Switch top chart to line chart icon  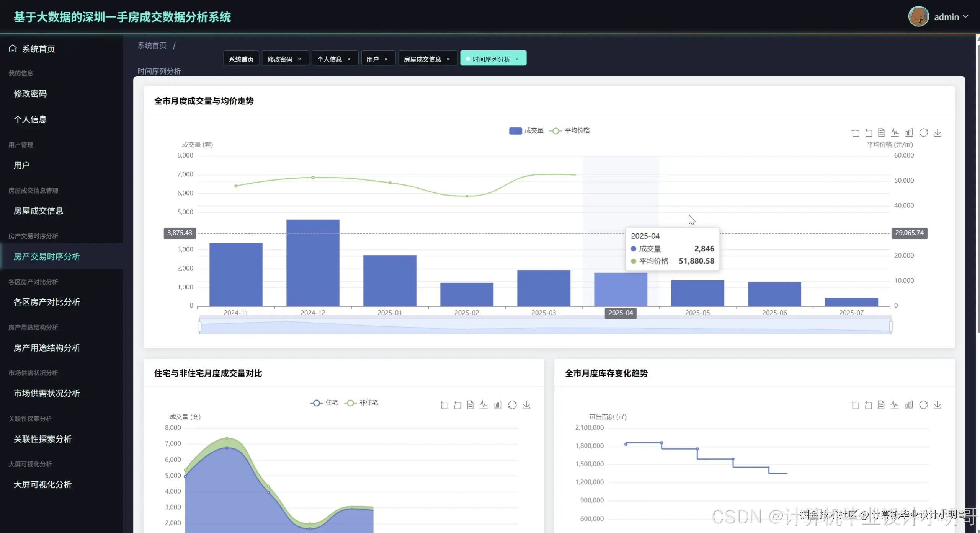(x=895, y=133)
